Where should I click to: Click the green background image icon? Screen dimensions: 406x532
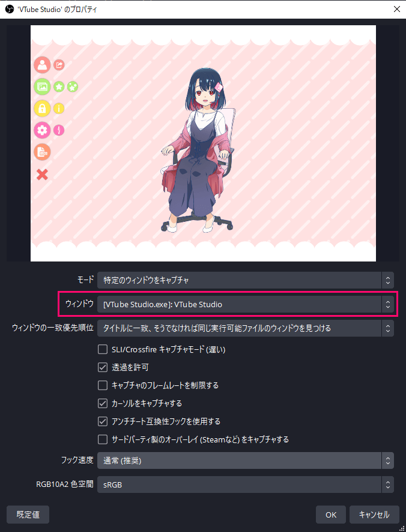(42, 87)
